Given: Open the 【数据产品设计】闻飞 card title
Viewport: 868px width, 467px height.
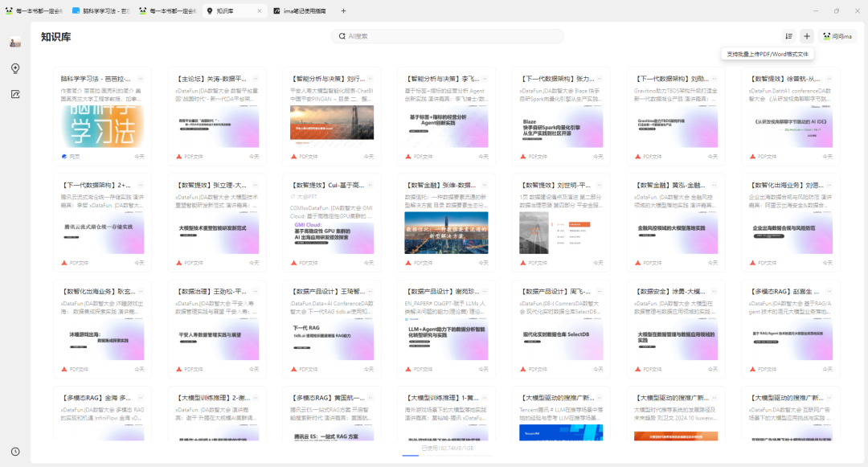Looking at the screenshot, I should point(556,291).
